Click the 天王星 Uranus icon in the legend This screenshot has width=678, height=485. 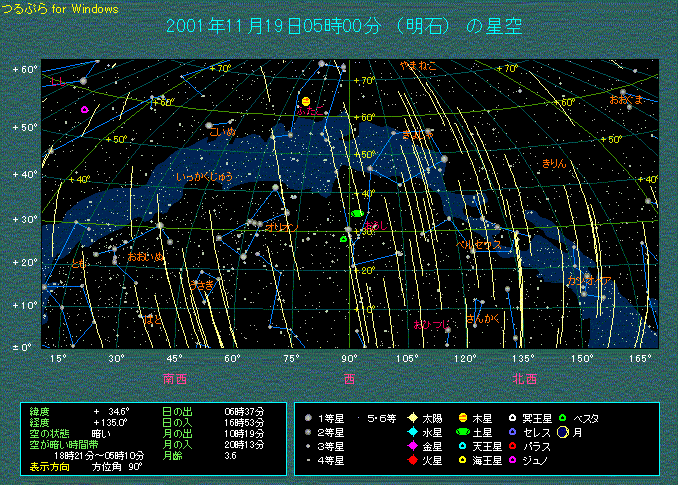[x=462, y=446]
